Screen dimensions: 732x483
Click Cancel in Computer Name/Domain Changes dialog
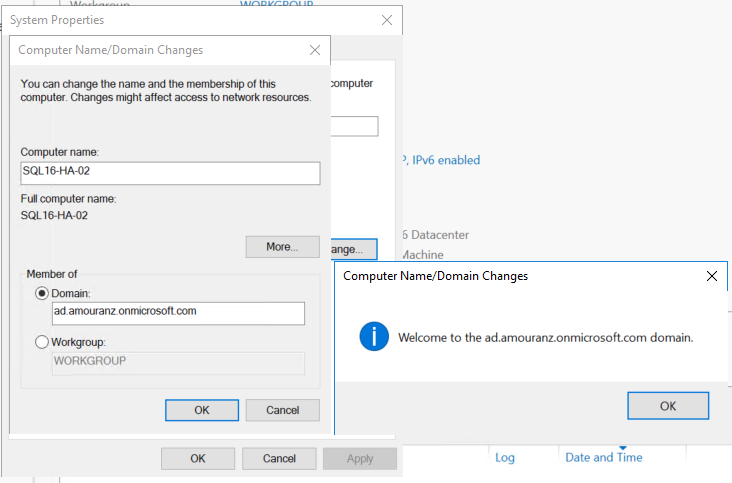282,410
